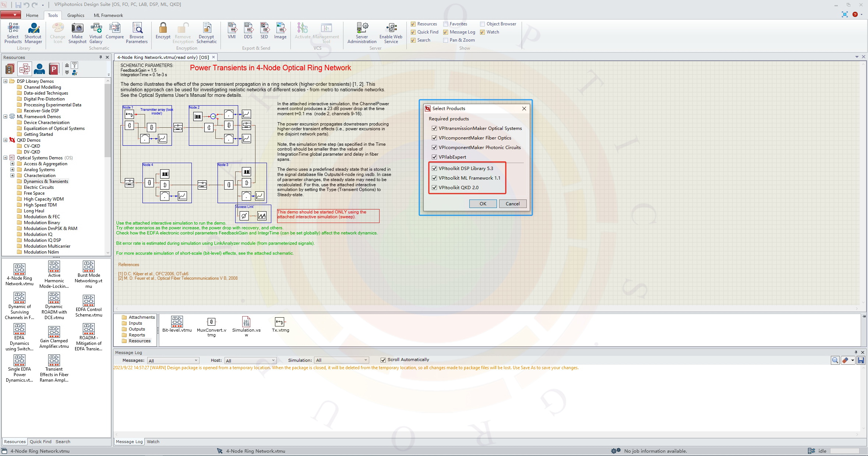The height and width of the screenshot is (456, 868).
Task: Close the 4-Node Ring Network.vtmu tab
Action: (x=213, y=57)
